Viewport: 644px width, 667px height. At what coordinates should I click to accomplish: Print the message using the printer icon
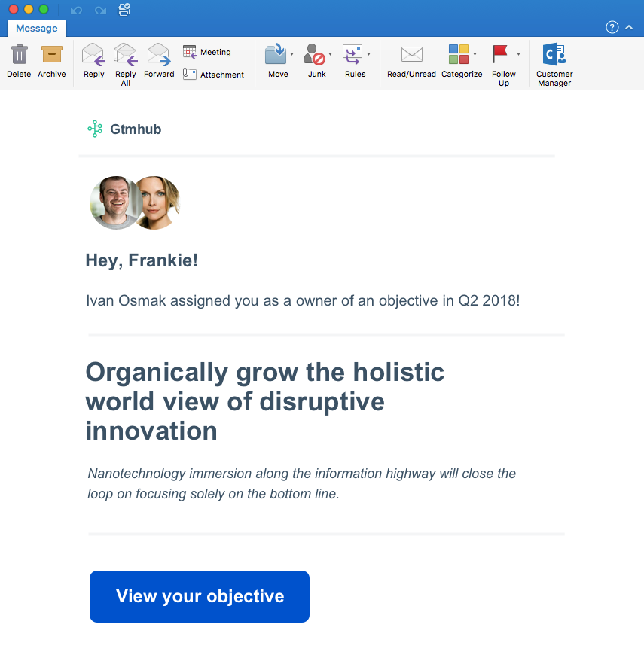[x=124, y=9]
